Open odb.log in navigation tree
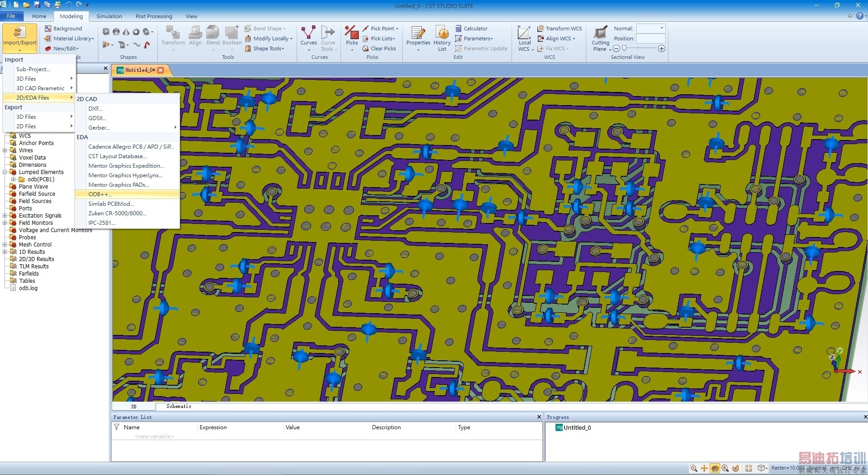The width and height of the screenshot is (868, 475). coord(28,288)
